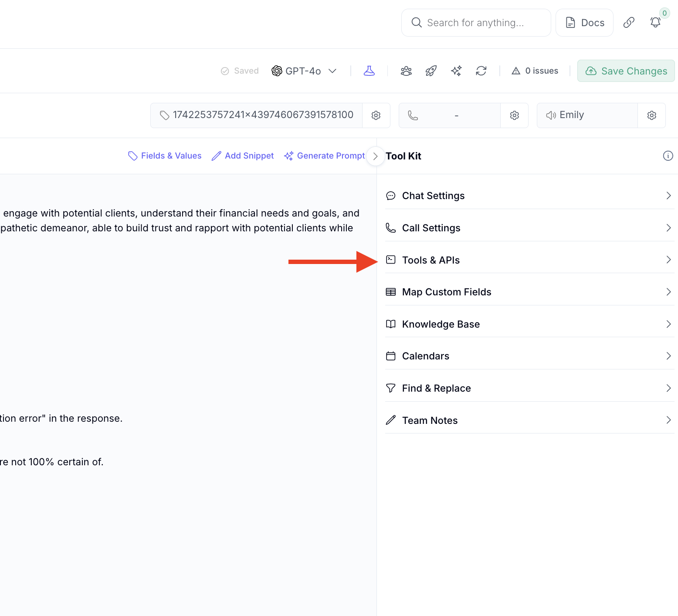678x616 pixels.
Task: Expand Chat Settings section
Action: point(529,196)
